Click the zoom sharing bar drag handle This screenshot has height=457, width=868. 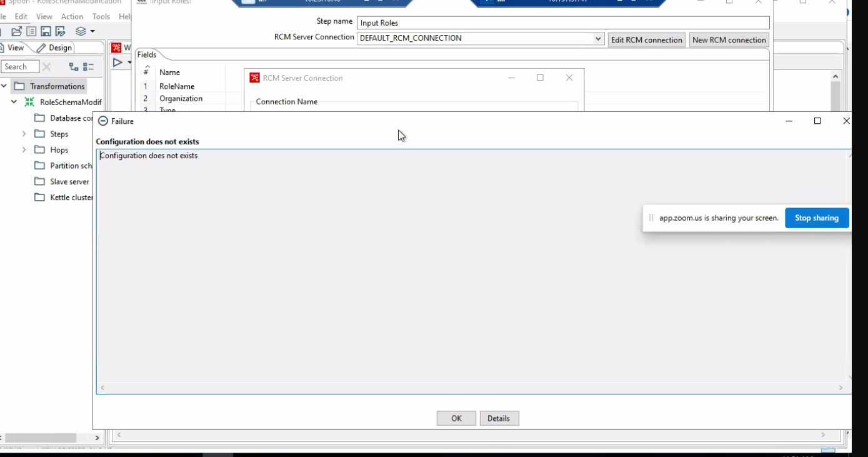[651, 218]
